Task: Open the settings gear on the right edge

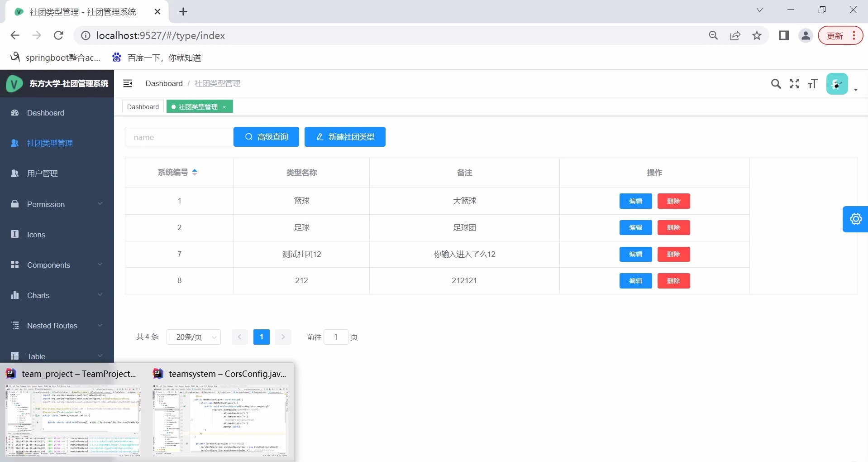Action: [x=856, y=219]
